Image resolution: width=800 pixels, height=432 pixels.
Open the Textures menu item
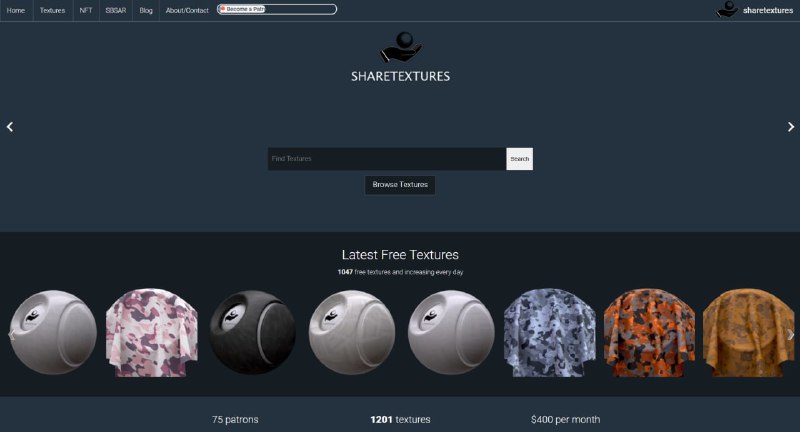(x=53, y=10)
